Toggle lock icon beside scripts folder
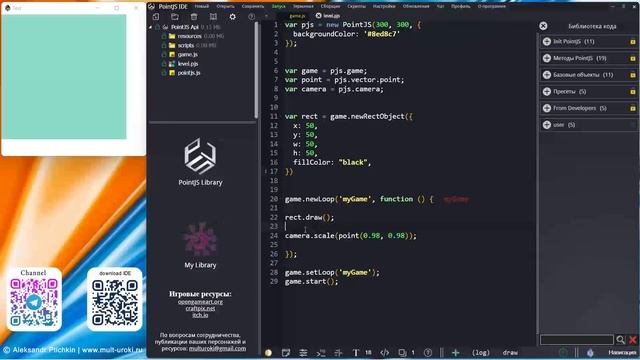The width and height of the screenshot is (640, 360). pyautogui.click(x=164, y=45)
